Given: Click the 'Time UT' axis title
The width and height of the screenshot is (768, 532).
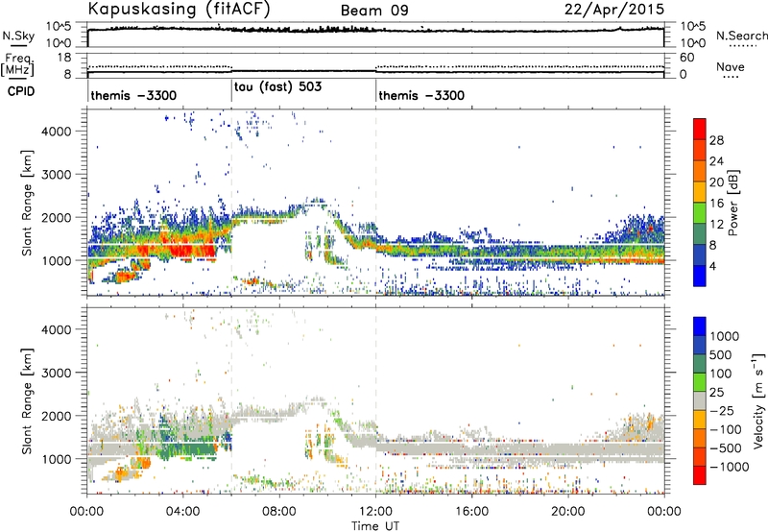Looking at the screenshot, I should click(x=375, y=526).
